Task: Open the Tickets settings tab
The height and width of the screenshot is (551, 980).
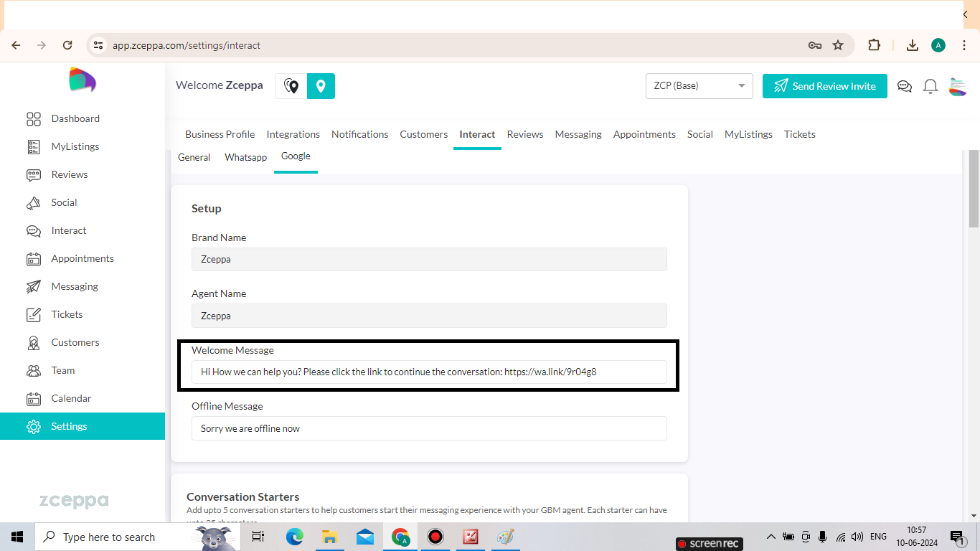Action: tap(800, 134)
